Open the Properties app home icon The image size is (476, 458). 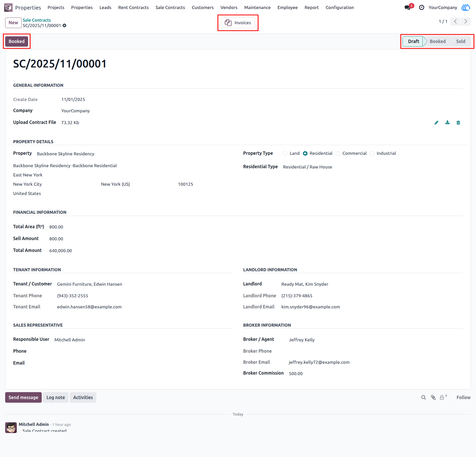coord(8,7)
